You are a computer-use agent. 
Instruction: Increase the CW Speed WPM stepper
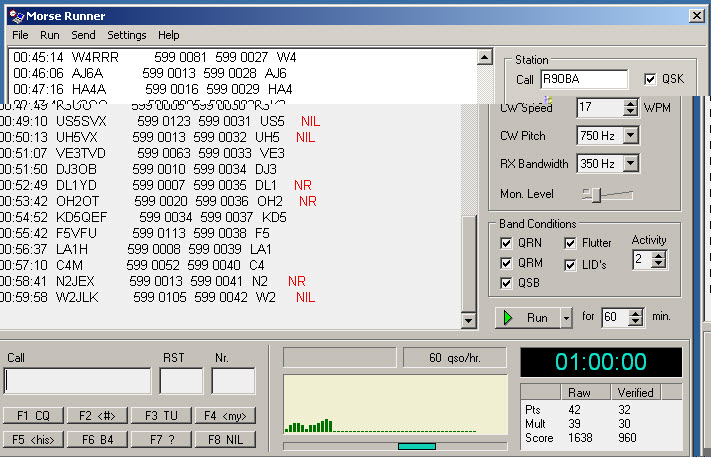(631, 103)
